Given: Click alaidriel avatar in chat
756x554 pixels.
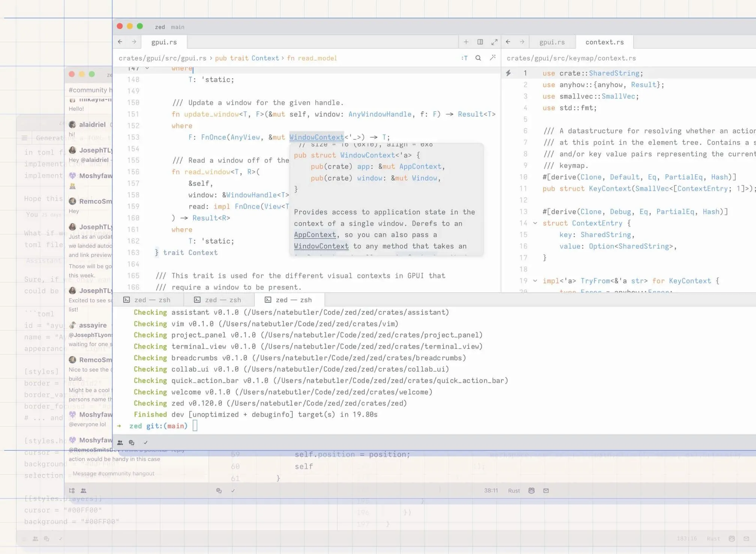Looking at the screenshot, I should point(72,124).
